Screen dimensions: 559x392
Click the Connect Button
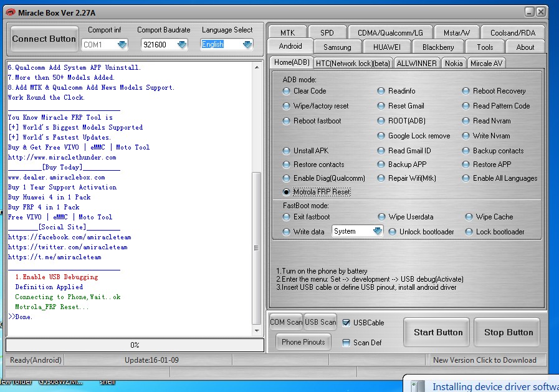click(x=44, y=39)
